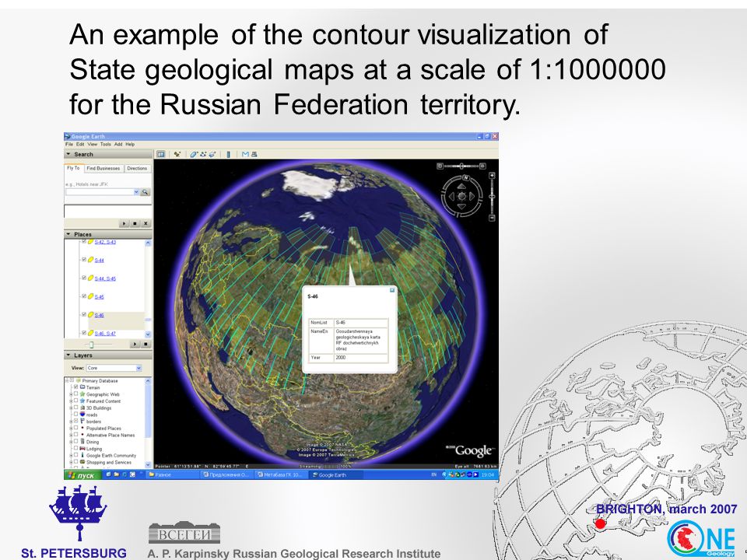Expand the Dining tree node

[x=71, y=442]
